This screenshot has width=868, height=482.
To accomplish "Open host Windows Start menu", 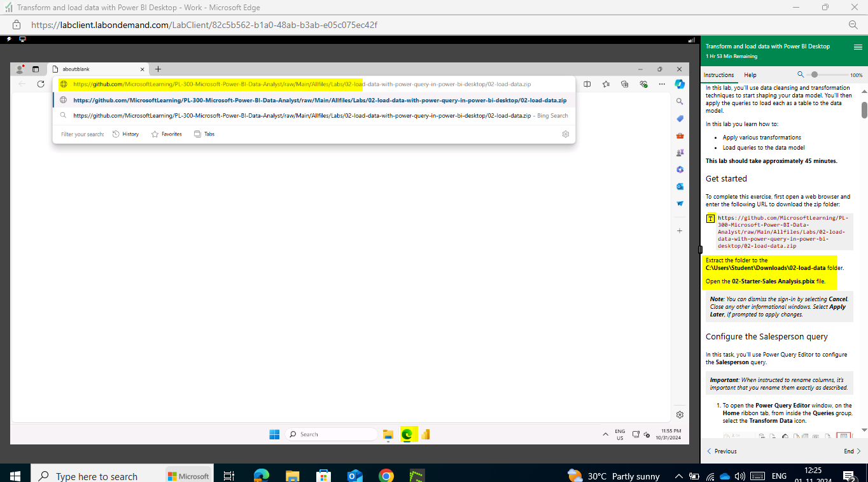I will tap(15, 476).
